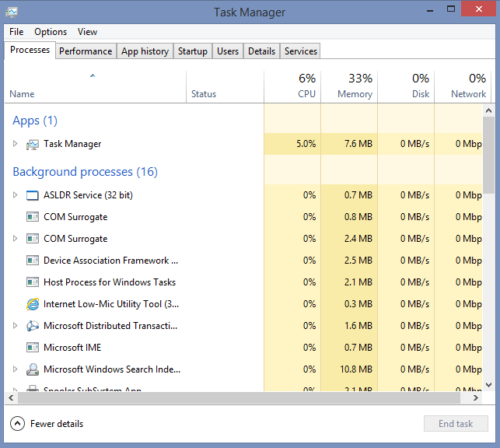
Task: Click the expandable COM Surrogate's icon
Action: [x=33, y=239]
